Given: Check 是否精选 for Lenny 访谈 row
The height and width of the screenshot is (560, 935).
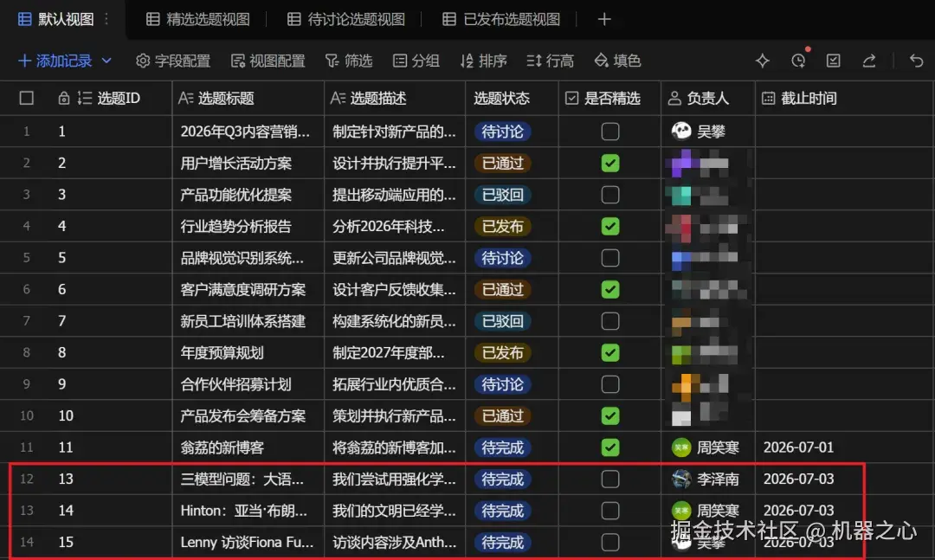Looking at the screenshot, I should coord(610,542).
